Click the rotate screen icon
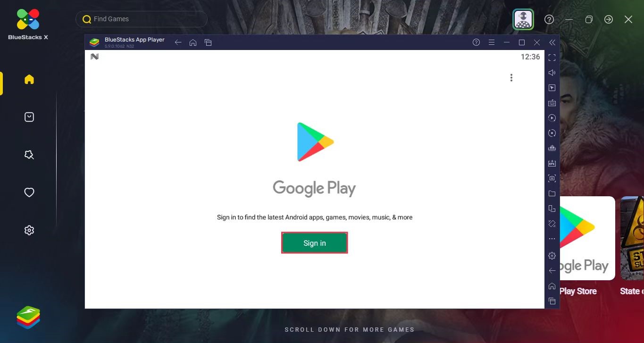 (x=552, y=209)
